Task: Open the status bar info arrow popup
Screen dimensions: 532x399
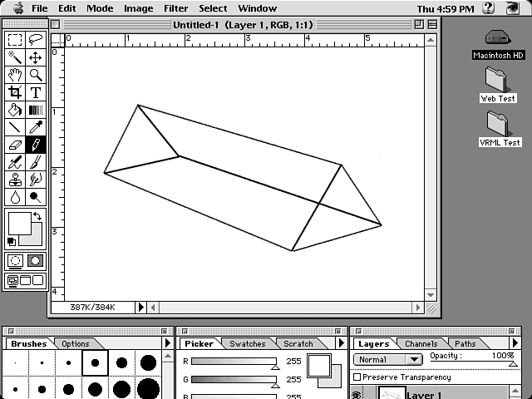Action: (x=141, y=308)
